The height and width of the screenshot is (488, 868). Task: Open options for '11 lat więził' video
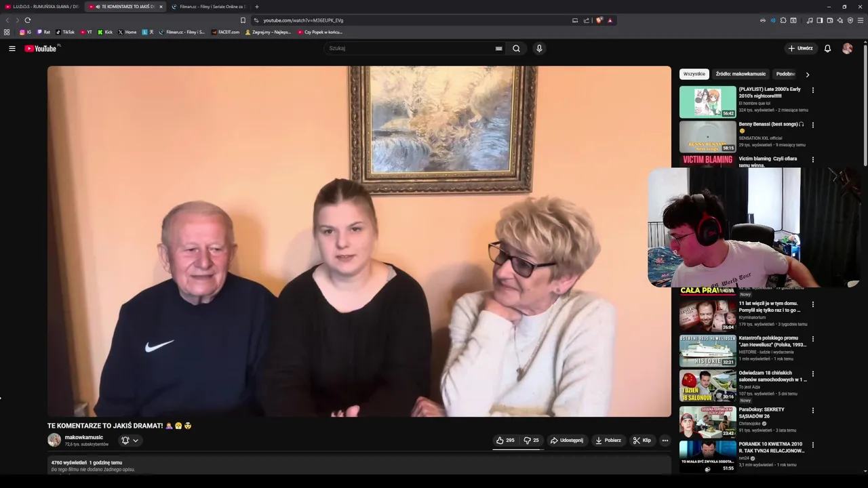click(x=812, y=304)
